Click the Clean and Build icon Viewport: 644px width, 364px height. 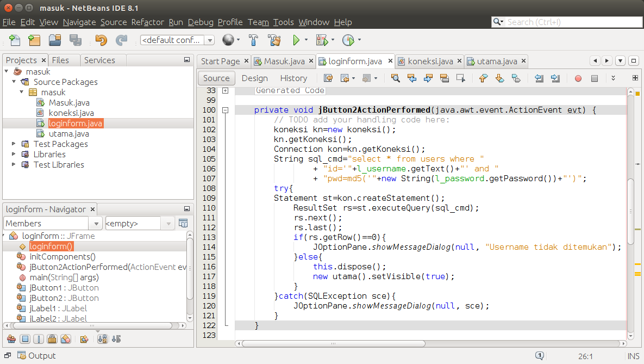(x=274, y=40)
